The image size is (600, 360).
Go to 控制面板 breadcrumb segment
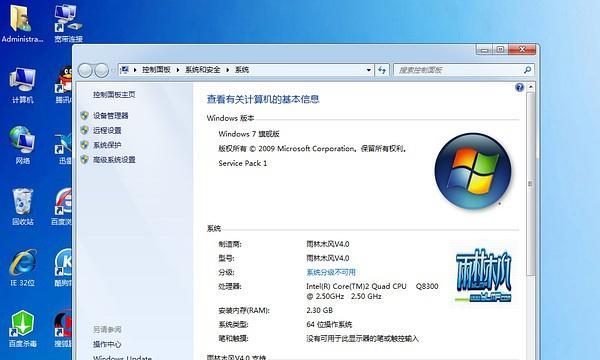coord(156,70)
